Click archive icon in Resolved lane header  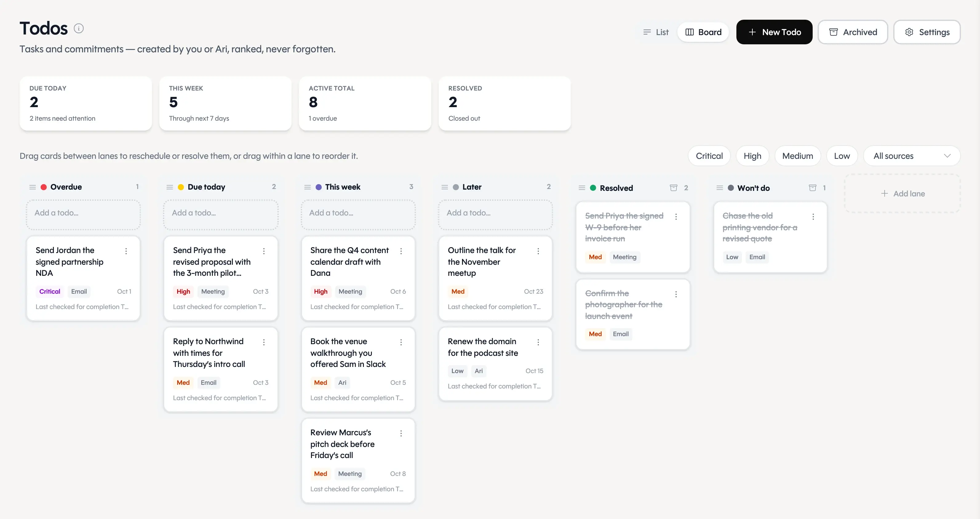[x=673, y=188]
